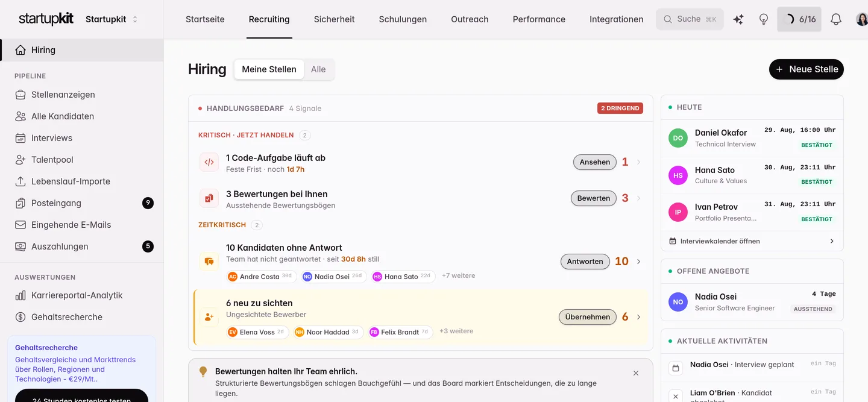Expand the Code-Aufgabe row chevron

tap(639, 162)
